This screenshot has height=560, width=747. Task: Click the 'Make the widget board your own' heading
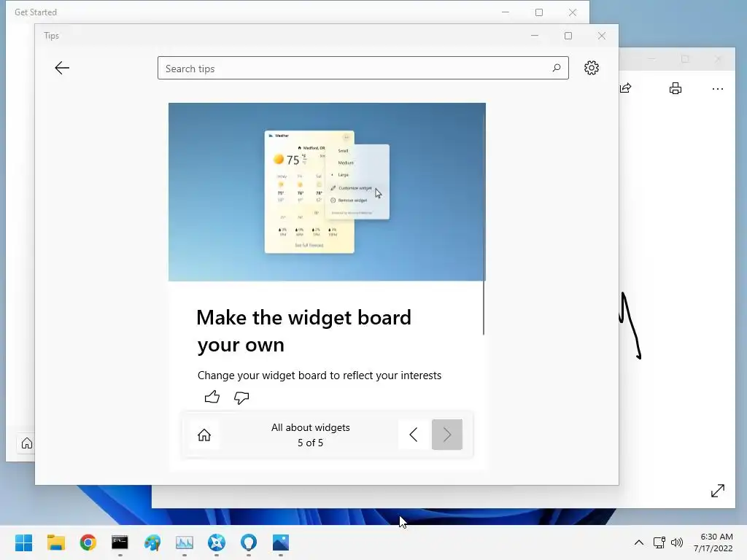[x=304, y=331]
